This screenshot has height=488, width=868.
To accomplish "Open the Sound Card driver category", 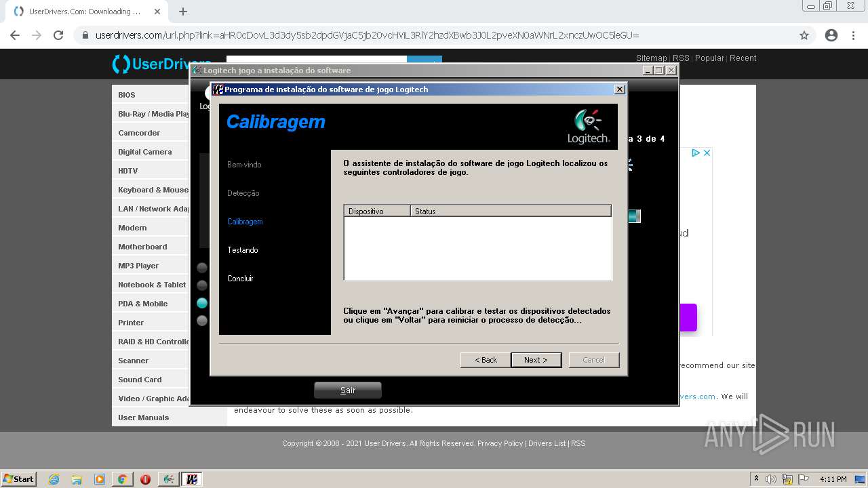I will tap(140, 380).
